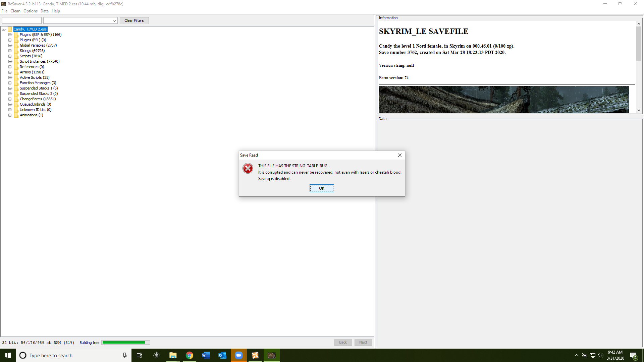Viewport: 644px width, 362px height.
Task: Click the Scripts folder icon
Action: click(16, 56)
